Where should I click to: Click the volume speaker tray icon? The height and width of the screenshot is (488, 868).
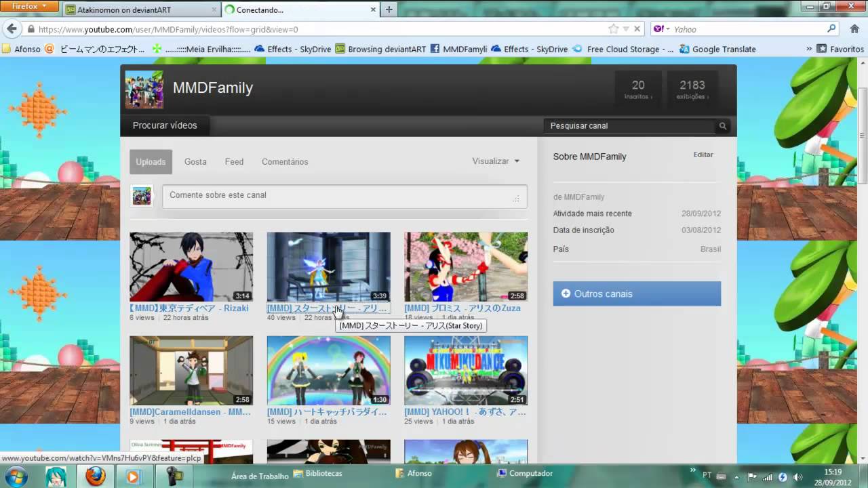pos(797,476)
